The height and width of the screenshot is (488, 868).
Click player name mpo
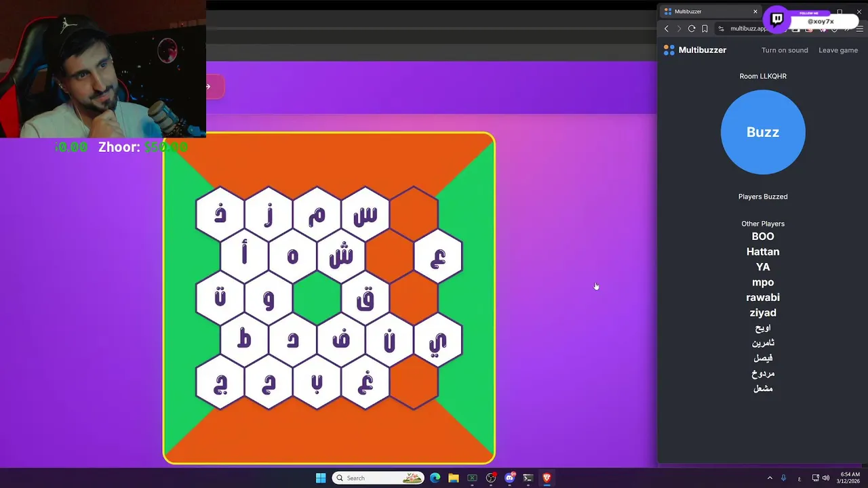[x=763, y=282]
